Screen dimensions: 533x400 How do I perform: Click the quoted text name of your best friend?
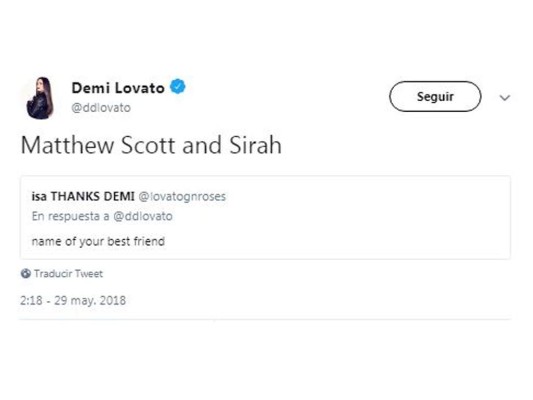(x=98, y=242)
